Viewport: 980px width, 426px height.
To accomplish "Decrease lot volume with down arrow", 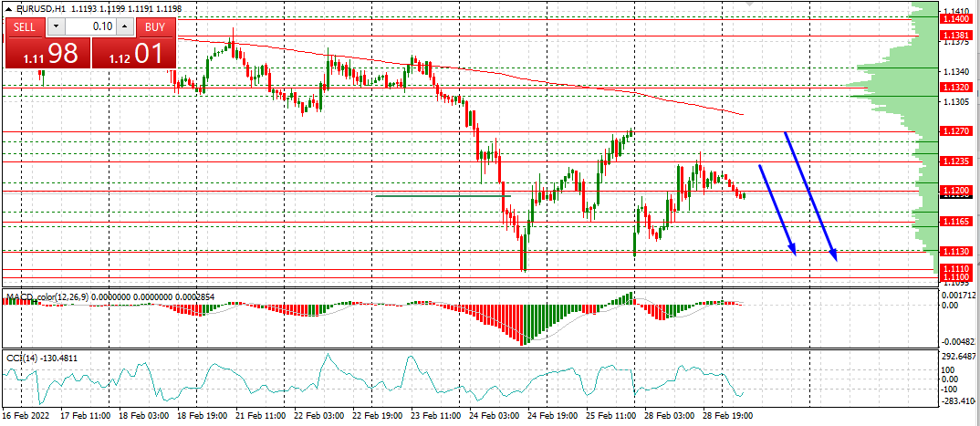I will [54, 26].
